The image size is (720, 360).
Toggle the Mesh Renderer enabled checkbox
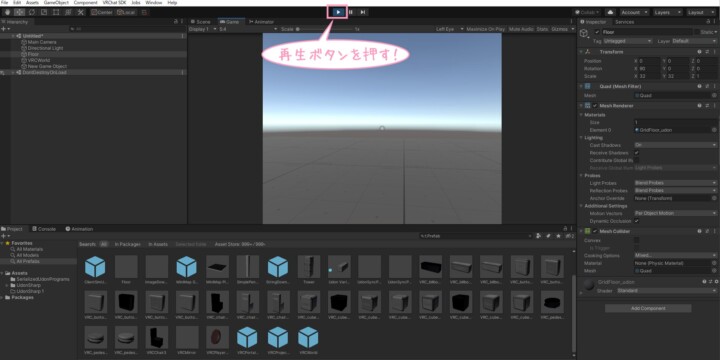tap(596, 106)
